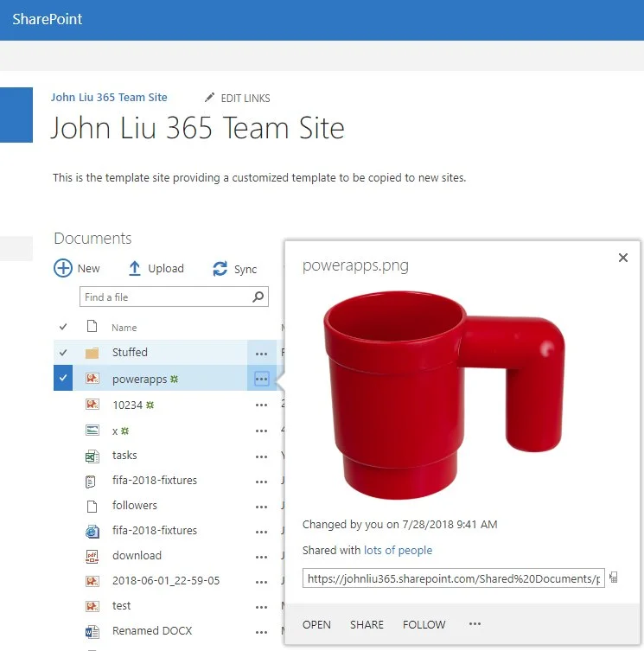Screen dimensions: 644x651
Task: Open the ellipsis menu for tasks file
Action: click(261, 456)
